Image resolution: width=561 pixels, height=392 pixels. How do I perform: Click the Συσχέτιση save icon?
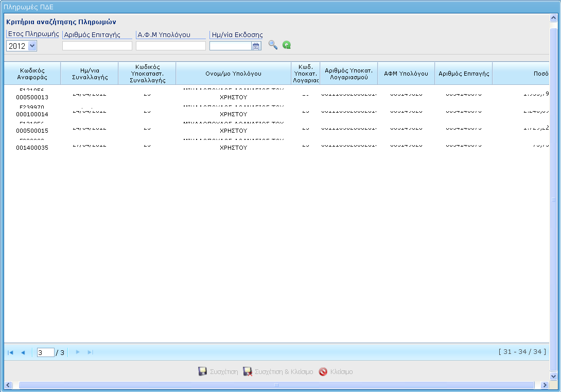[202, 371]
